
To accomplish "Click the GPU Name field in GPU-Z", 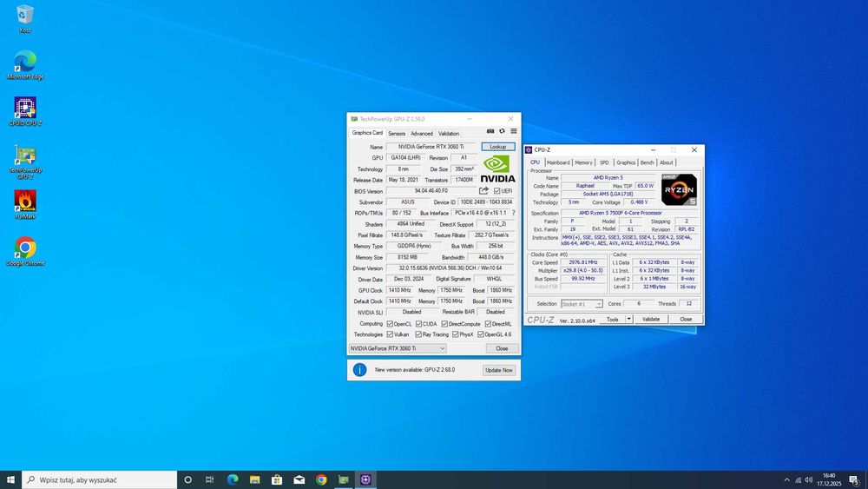I will 431,147.
